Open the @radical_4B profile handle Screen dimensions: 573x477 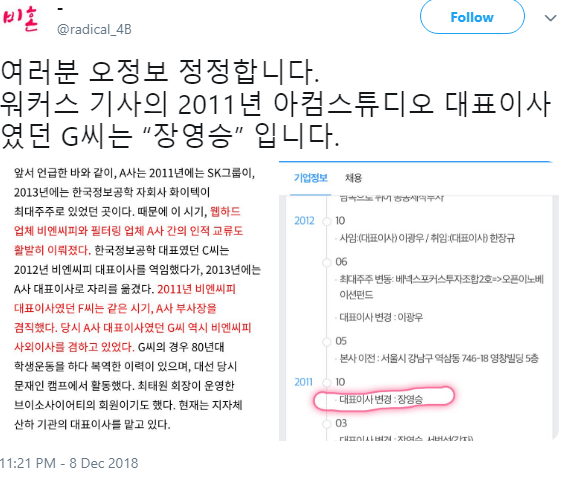click(x=94, y=29)
